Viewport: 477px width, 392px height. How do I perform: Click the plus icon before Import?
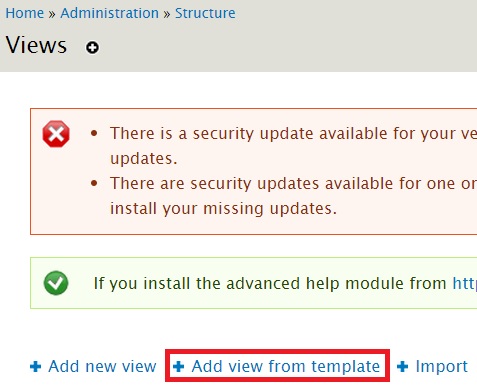pos(403,366)
